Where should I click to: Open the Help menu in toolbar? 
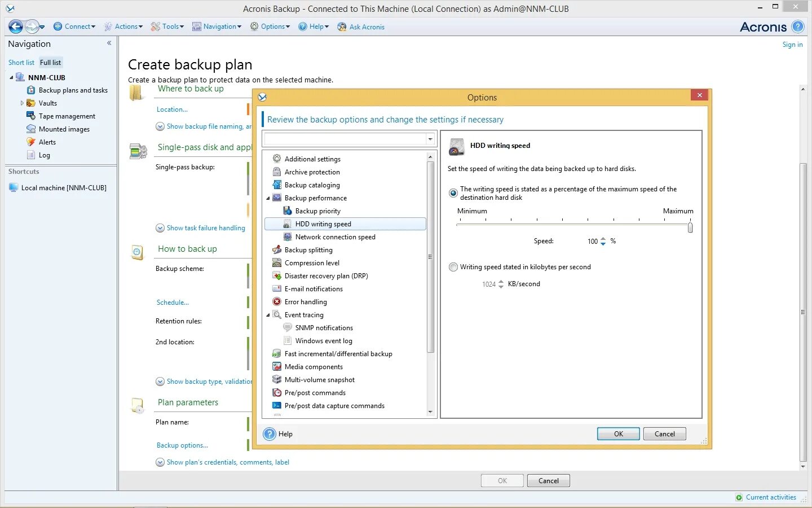[314, 27]
